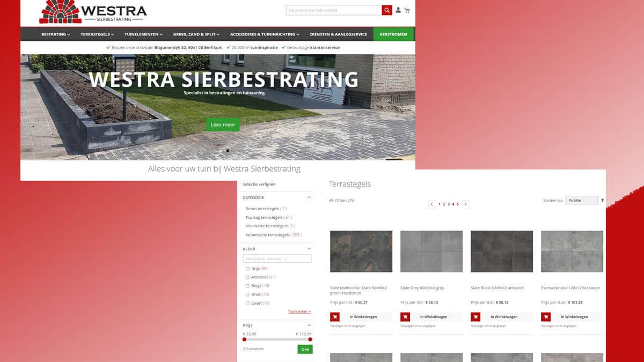This screenshot has height=362, width=644.
Task: Click the hero carousel dot indicator
Action: tap(228, 151)
